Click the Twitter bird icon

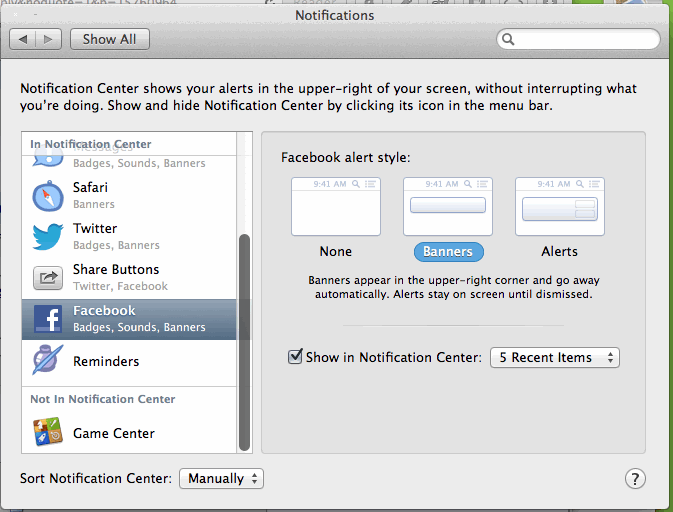tap(48, 236)
